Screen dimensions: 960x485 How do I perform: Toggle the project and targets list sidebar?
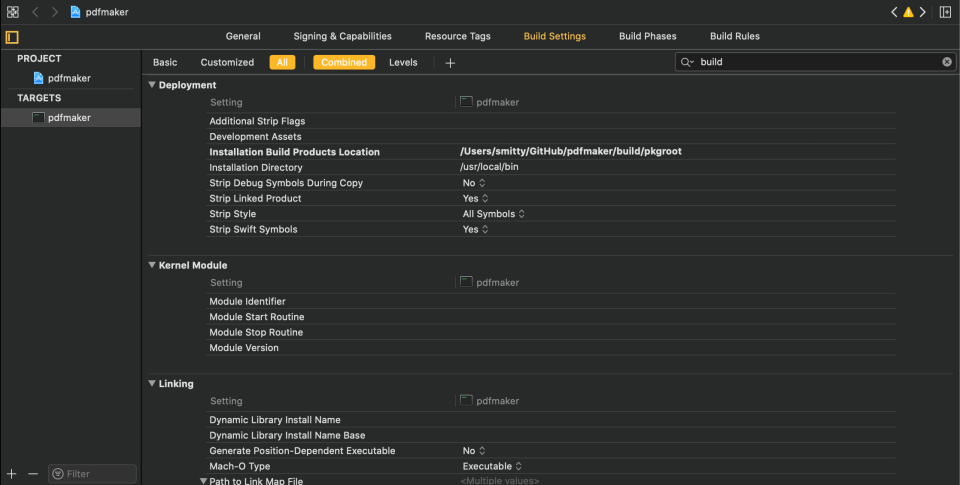12,37
